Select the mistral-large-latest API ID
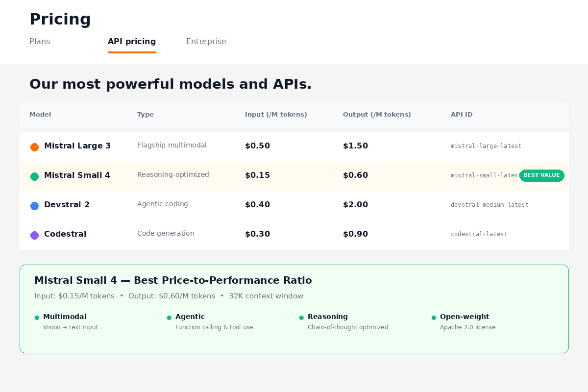 486,146
